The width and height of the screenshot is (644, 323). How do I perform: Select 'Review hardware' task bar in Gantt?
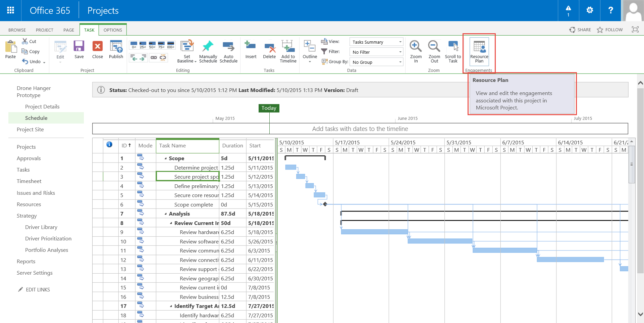pyautogui.click(x=374, y=232)
